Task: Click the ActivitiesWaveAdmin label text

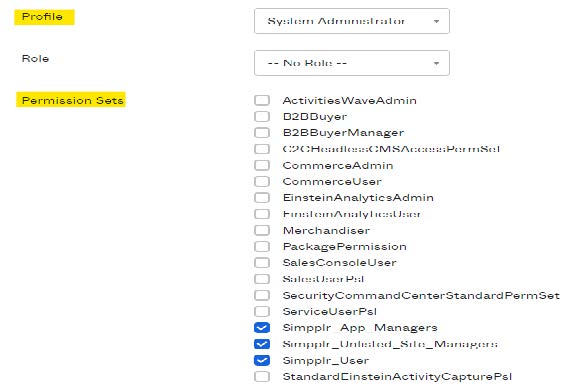Action: pos(349,100)
